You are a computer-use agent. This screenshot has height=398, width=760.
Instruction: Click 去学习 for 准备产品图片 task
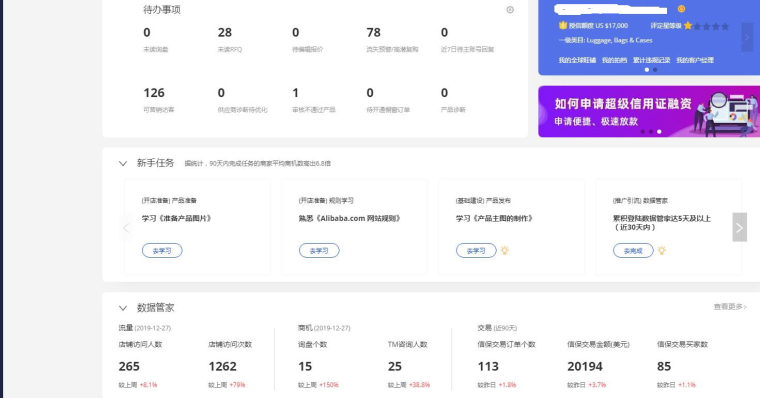pos(162,251)
